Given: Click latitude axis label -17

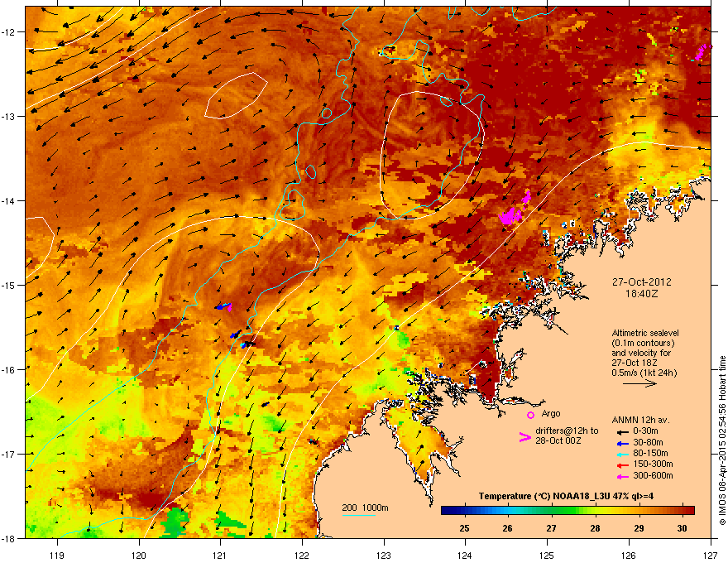Looking at the screenshot, I should click(x=8, y=454).
